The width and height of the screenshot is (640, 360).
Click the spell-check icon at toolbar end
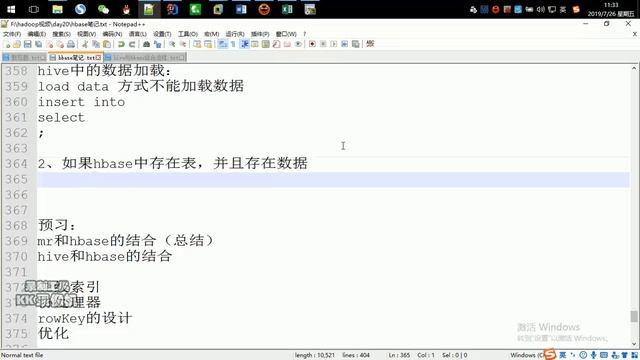click(370, 44)
